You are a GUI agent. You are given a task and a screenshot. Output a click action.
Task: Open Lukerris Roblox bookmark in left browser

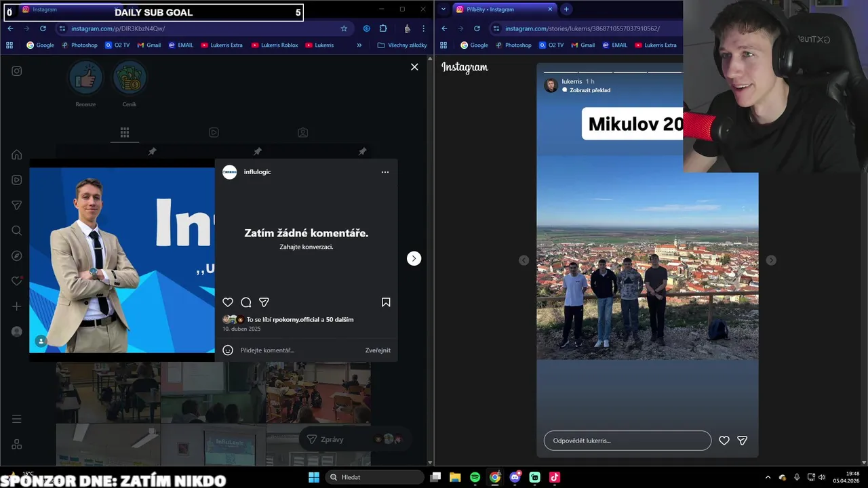[275, 45]
